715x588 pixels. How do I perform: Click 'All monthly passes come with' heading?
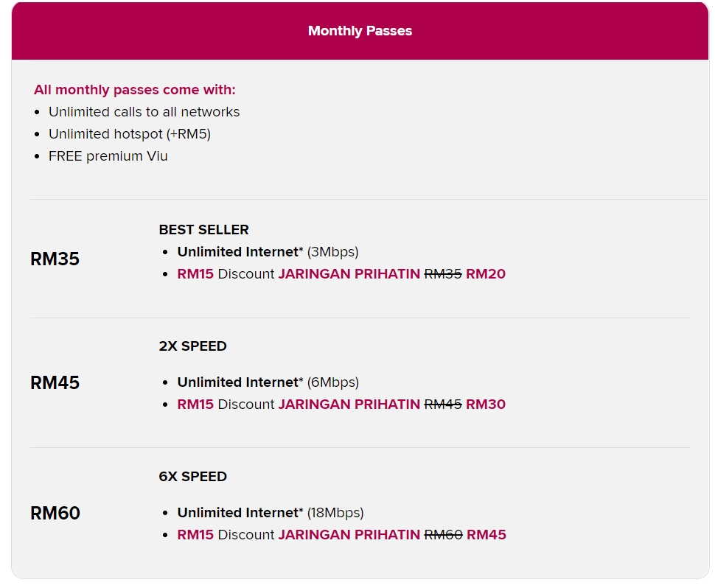tap(135, 90)
